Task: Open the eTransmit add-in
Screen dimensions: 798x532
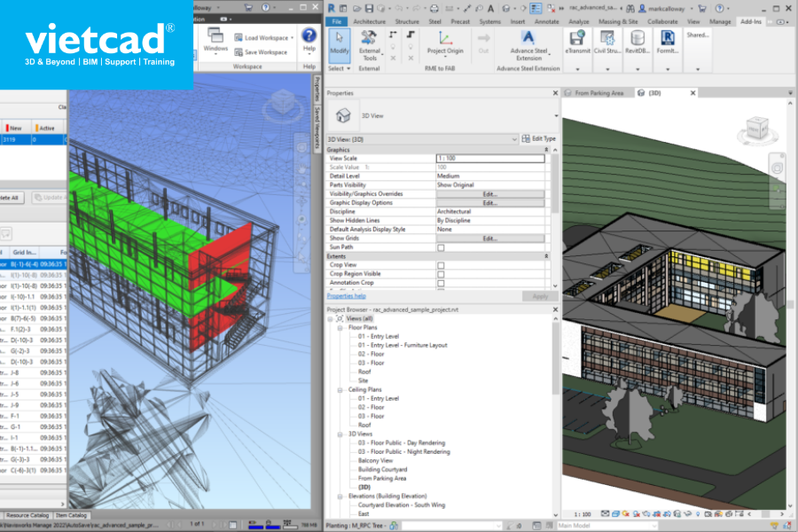Action: [577, 42]
